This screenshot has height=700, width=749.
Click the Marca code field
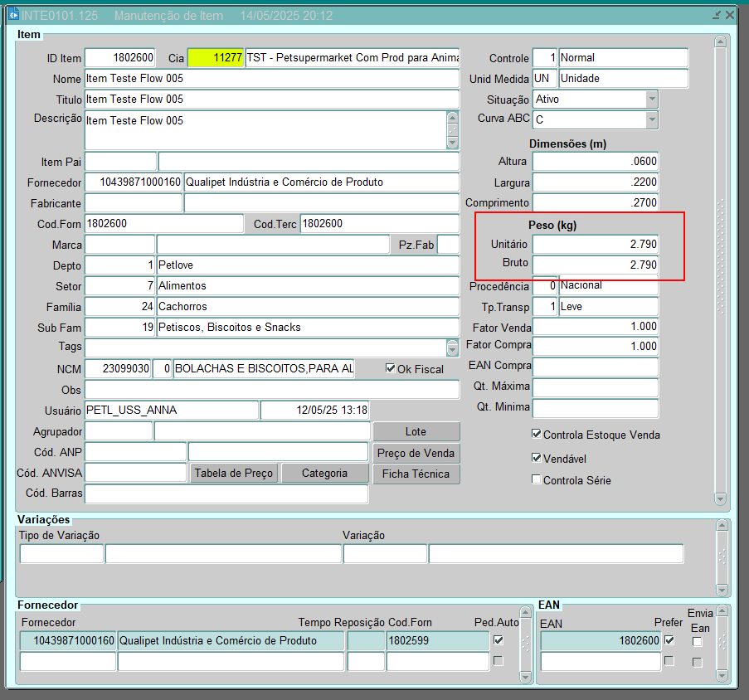[120, 245]
